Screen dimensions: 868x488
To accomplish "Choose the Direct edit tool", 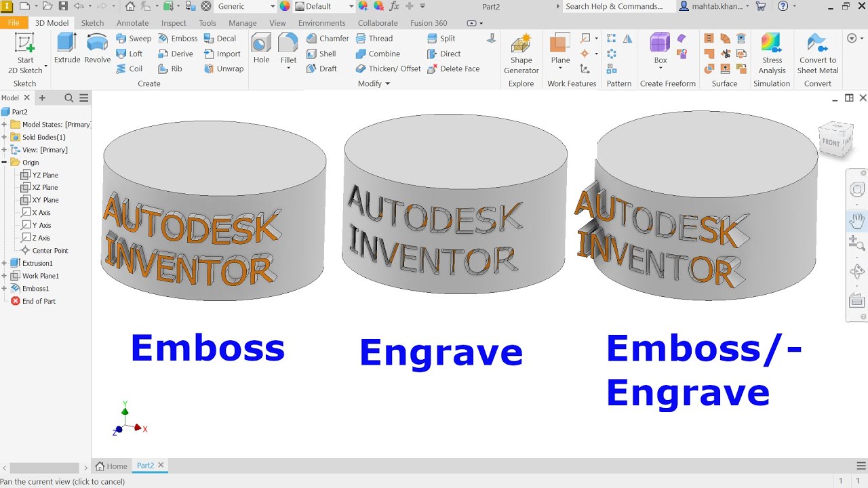I will pyautogui.click(x=443, y=54).
